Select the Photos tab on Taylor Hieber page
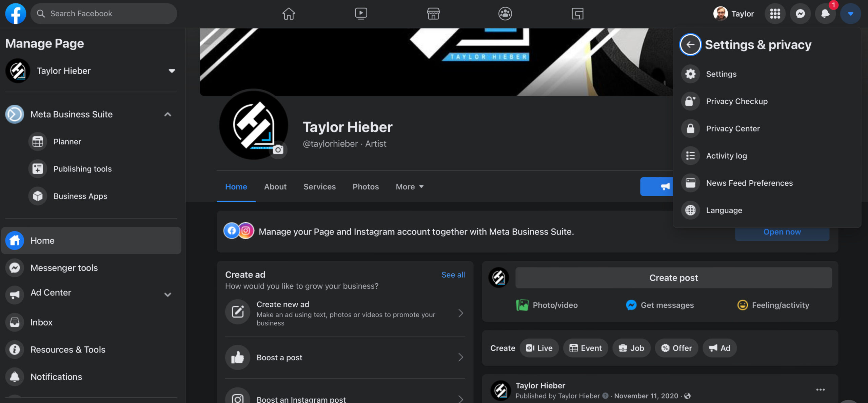The width and height of the screenshot is (868, 403). (x=366, y=186)
